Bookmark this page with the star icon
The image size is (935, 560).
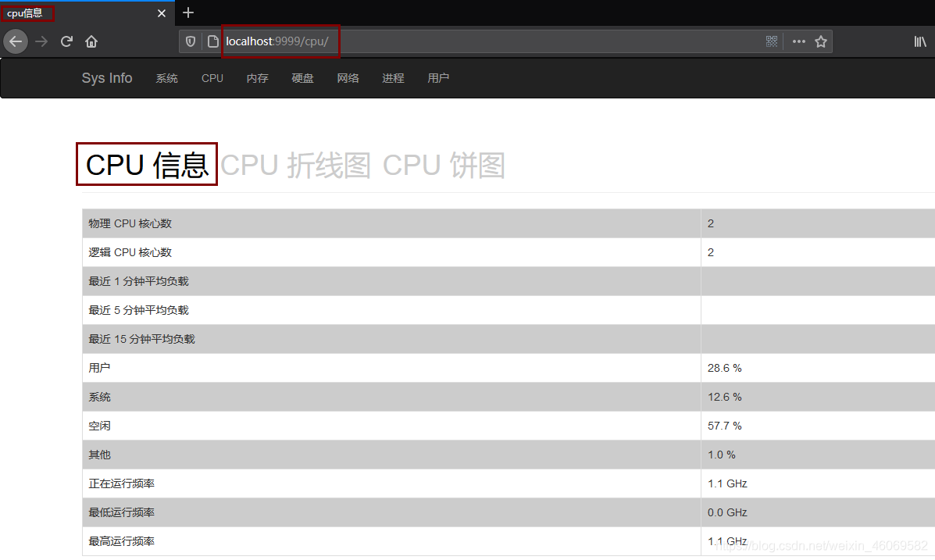(x=821, y=41)
